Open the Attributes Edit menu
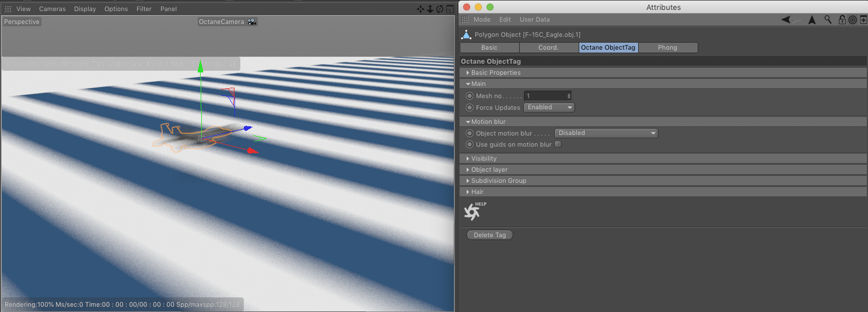The height and width of the screenshot is (312, 868). click(x=505, y=19)
